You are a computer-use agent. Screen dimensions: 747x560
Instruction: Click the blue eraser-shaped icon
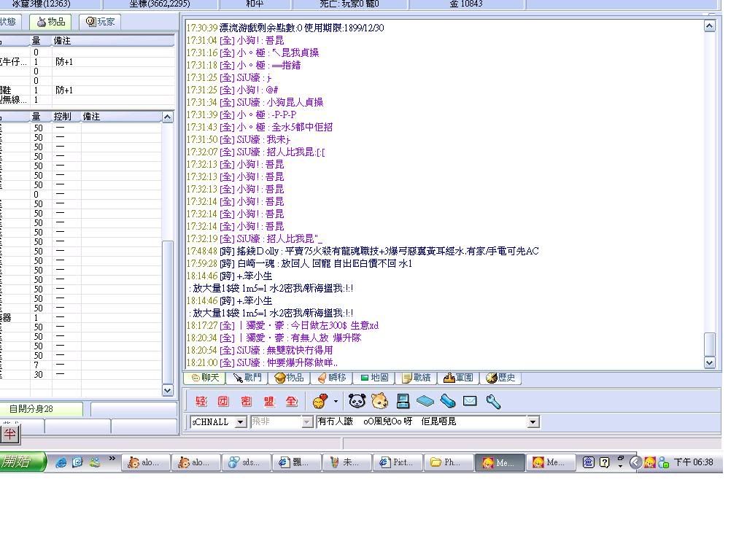coord(425,401)
